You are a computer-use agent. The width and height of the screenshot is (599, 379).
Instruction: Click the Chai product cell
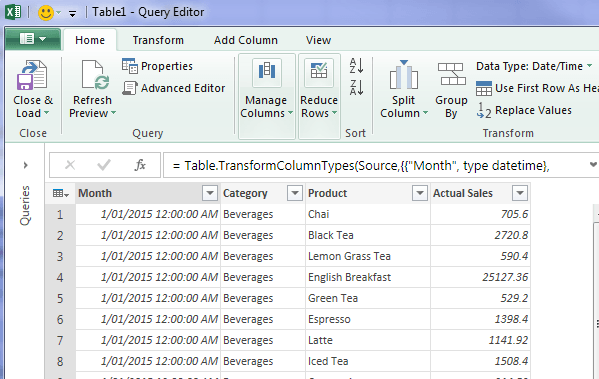[367, 214]
